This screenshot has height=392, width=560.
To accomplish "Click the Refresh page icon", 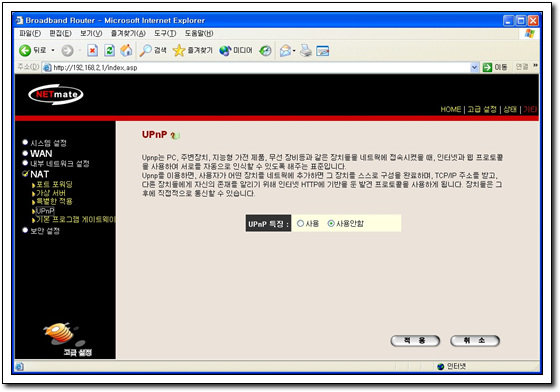I will [x=109, y=51].
